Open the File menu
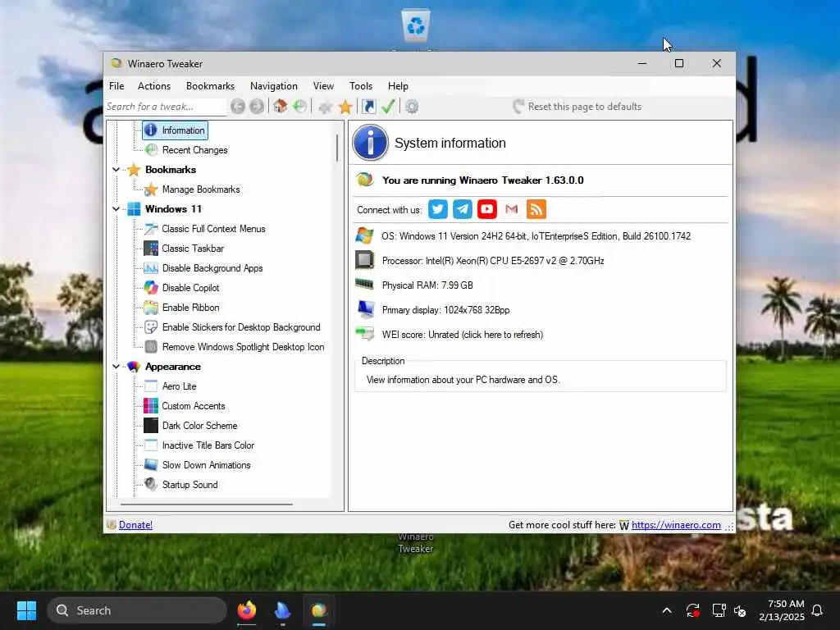The height and width of the screenshot is (630, 840). [x=116, y=85]
